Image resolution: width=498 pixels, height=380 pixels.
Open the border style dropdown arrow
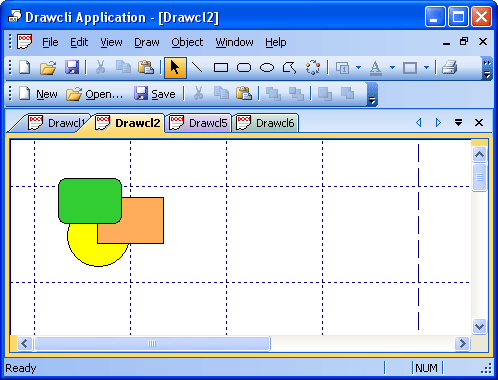pos(426,68)
